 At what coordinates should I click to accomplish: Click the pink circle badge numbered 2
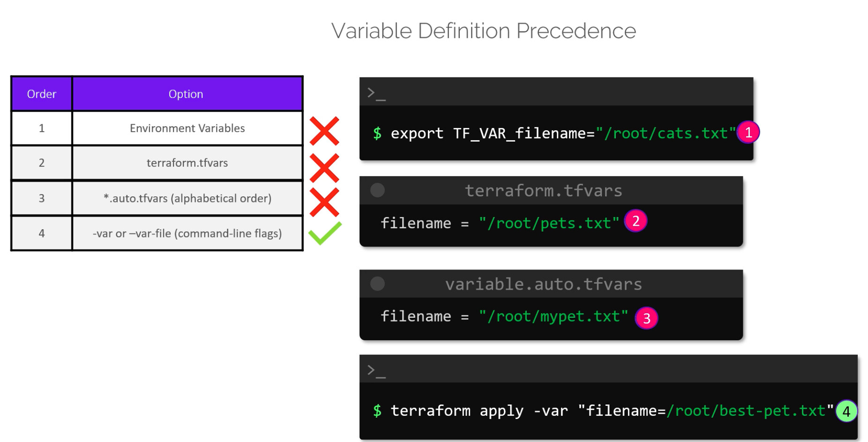pos(636,221)
